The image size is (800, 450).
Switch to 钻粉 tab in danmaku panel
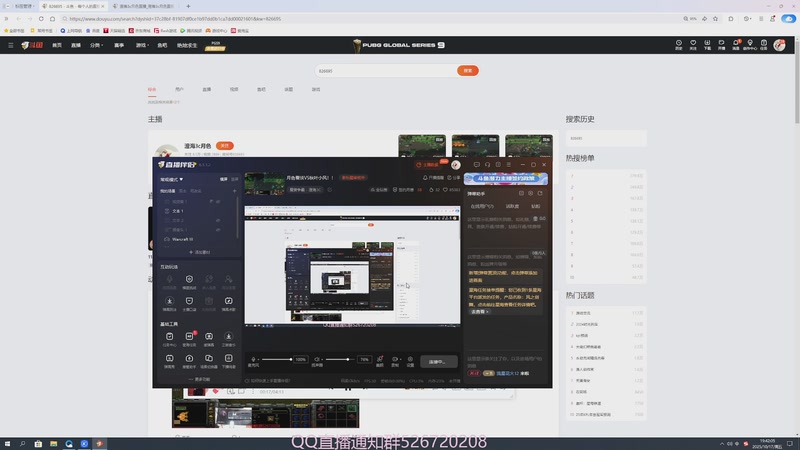(535, 206)
